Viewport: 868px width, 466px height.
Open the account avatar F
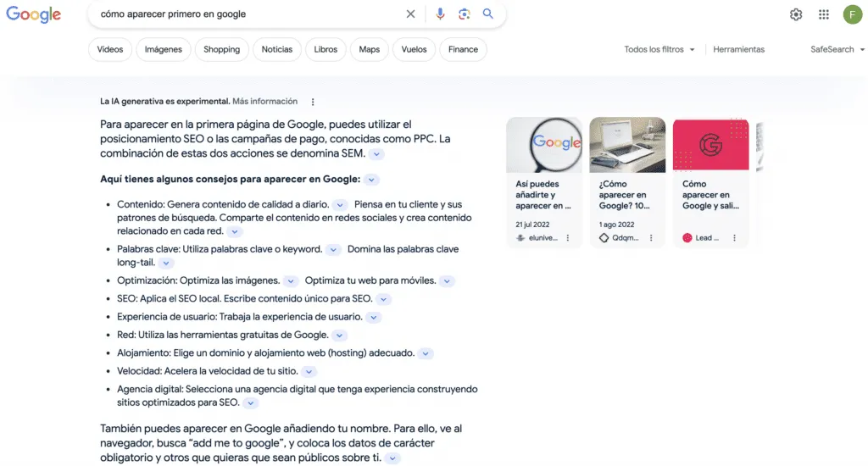tap(853, 14)
